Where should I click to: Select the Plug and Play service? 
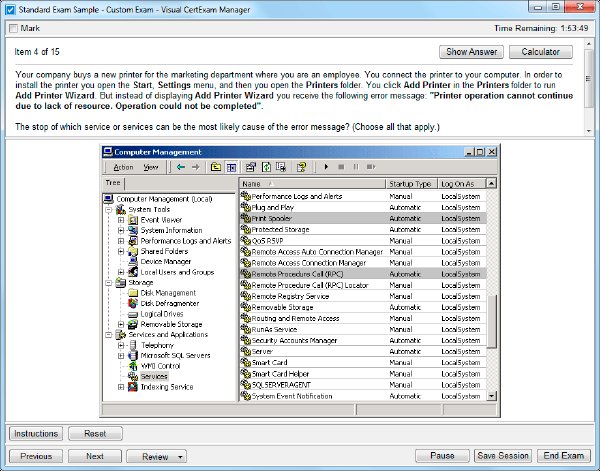363,207
